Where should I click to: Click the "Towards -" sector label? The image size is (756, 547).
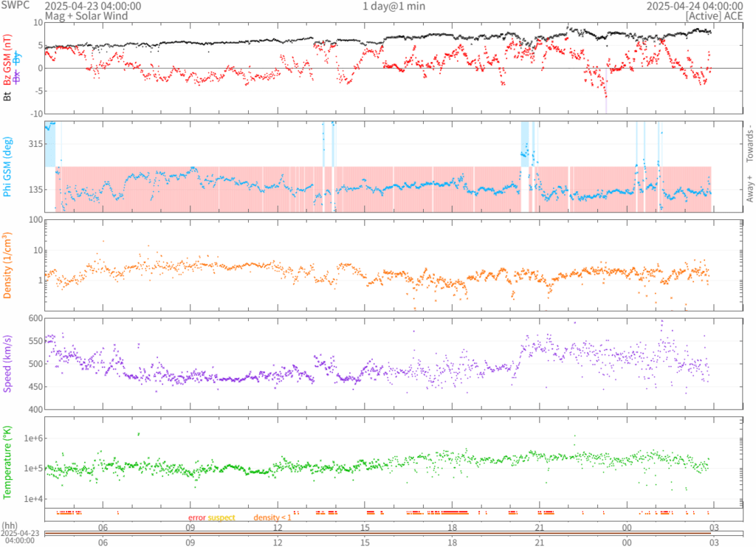749,142
